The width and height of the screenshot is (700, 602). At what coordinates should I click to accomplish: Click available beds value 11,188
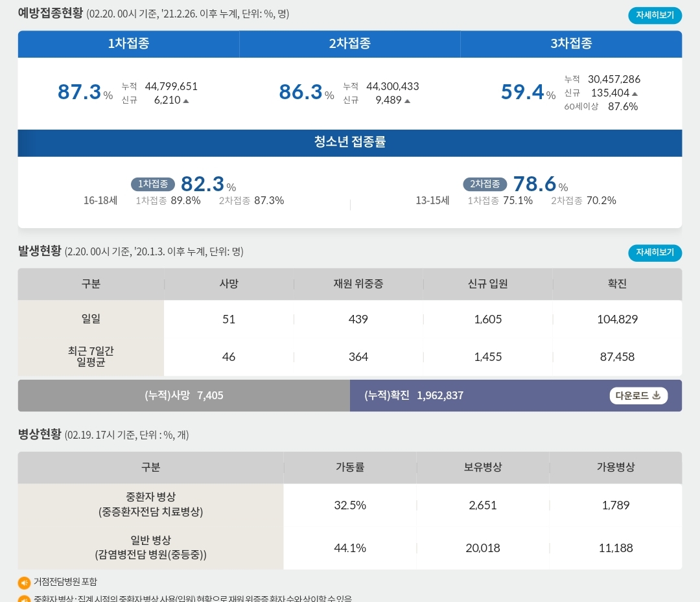[x=616, y=548]
